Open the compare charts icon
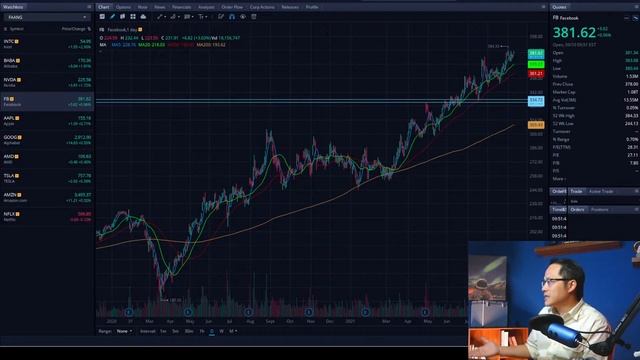 (122, 17)
